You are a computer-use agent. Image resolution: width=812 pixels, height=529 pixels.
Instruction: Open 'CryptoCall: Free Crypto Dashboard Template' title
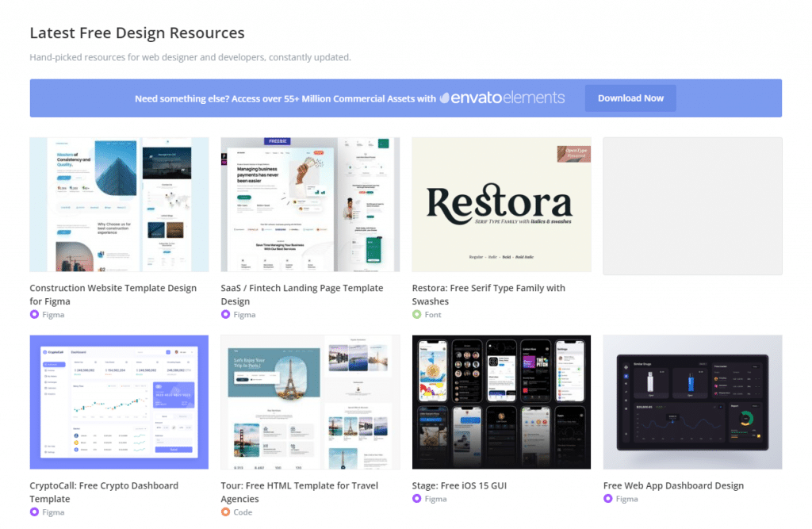104,492
